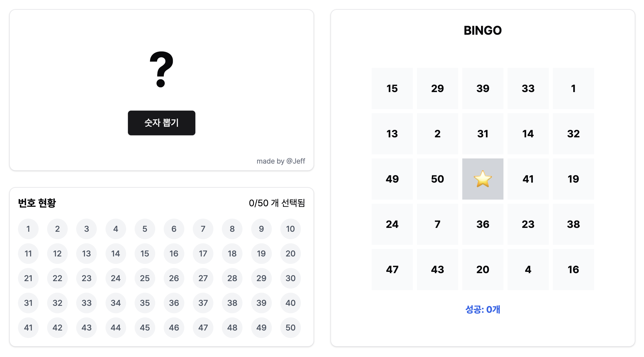Image resolution: width=644 pixels, height=357 pixels.
Task: Select number 44 circle in number status
Action: (116, 328)
